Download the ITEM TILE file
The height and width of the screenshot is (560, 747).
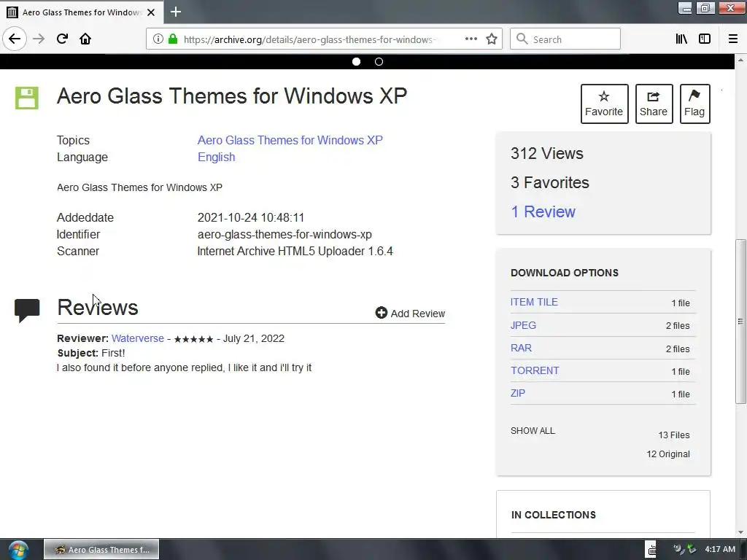coord(534,302)
